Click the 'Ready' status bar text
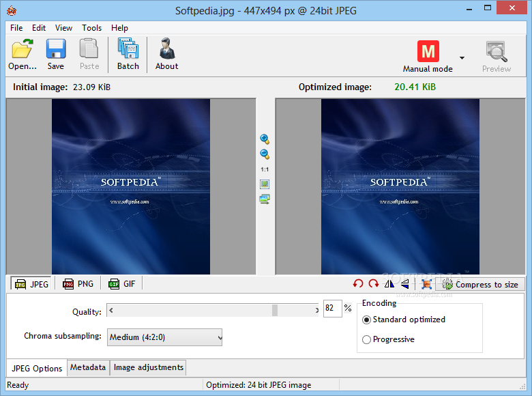 click(x=18, y=385)
